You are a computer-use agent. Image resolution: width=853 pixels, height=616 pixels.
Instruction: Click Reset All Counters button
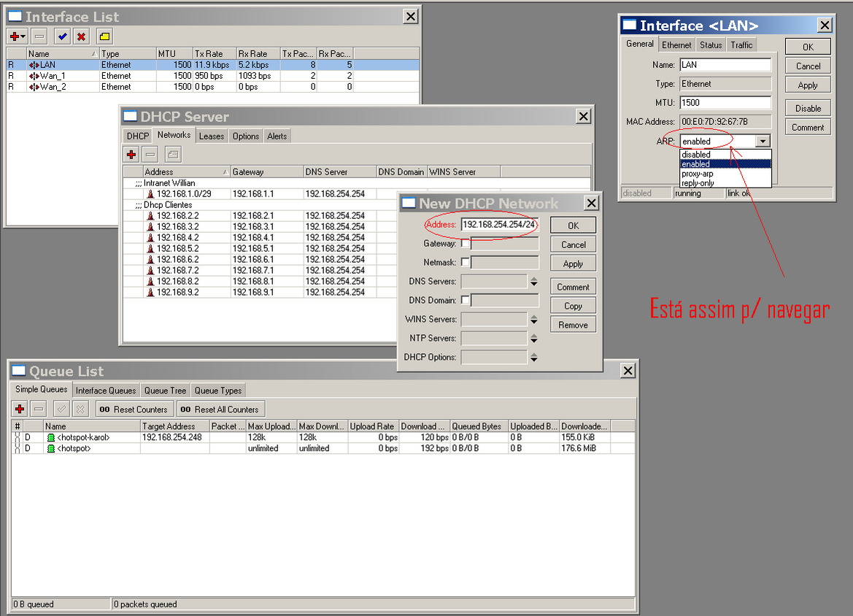pos(220,409)
